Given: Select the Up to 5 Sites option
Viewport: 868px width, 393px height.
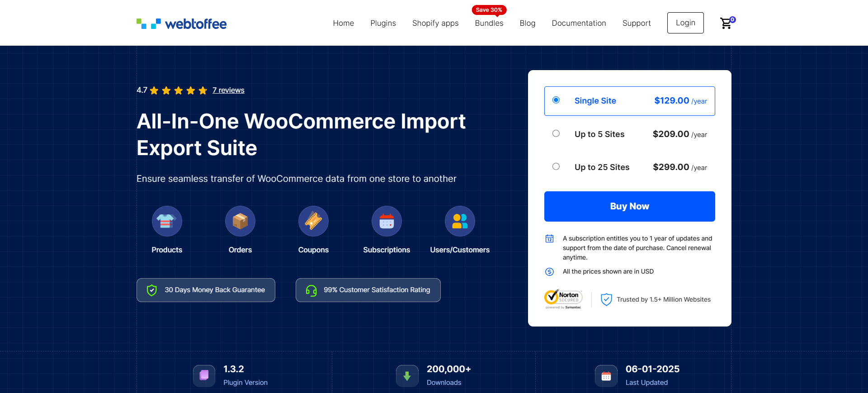Looking at the screenshot, I should click(629, 134).
